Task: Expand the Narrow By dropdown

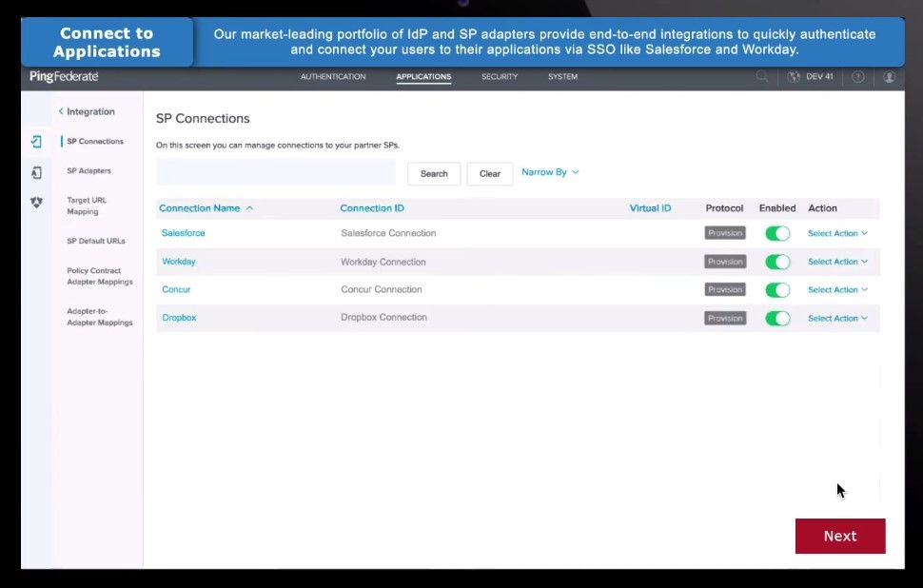Action: pyautogui.click(x=550, y=172)
